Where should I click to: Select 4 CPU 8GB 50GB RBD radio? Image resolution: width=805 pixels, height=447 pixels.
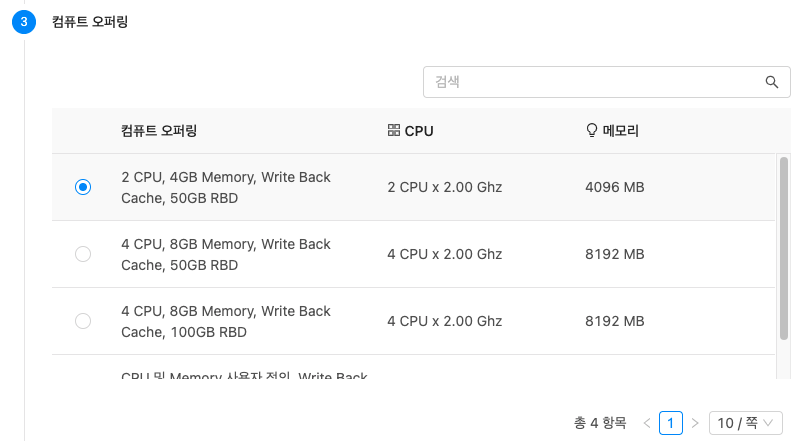(83, 254)
